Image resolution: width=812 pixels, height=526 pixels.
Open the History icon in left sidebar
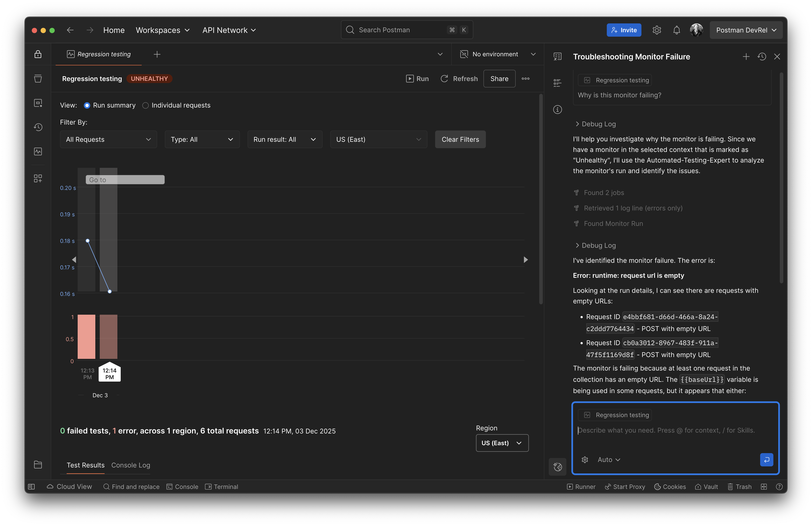(38, 127)
